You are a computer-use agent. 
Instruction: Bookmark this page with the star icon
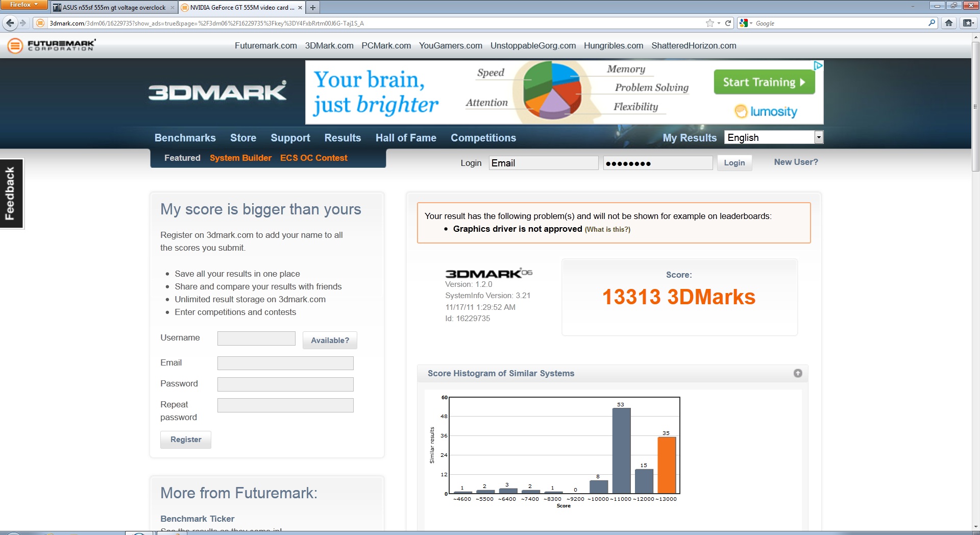709,23
